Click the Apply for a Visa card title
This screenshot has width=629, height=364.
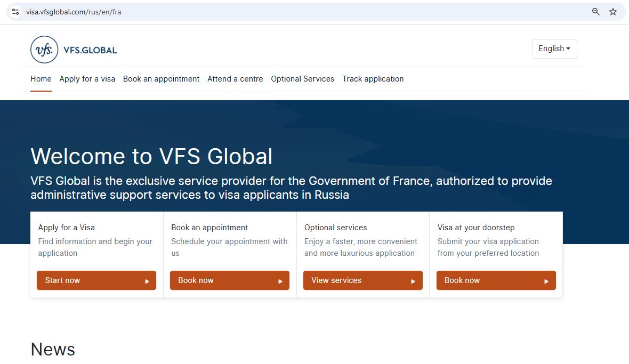[x=67, y=227]
